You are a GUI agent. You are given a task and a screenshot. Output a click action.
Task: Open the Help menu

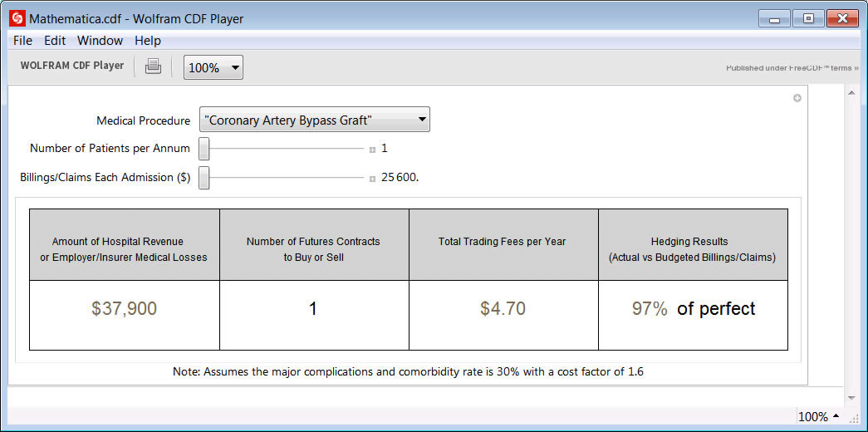[x=148, y=41]
